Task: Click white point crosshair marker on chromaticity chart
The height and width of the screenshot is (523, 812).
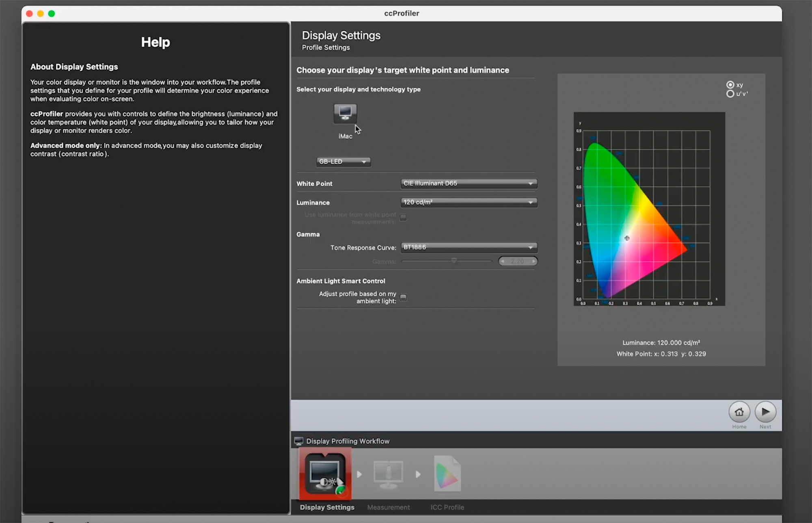Action: 627,238
